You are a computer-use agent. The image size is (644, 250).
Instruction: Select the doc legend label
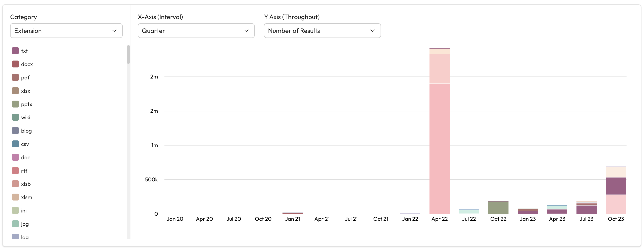click(x=25, y=157)
